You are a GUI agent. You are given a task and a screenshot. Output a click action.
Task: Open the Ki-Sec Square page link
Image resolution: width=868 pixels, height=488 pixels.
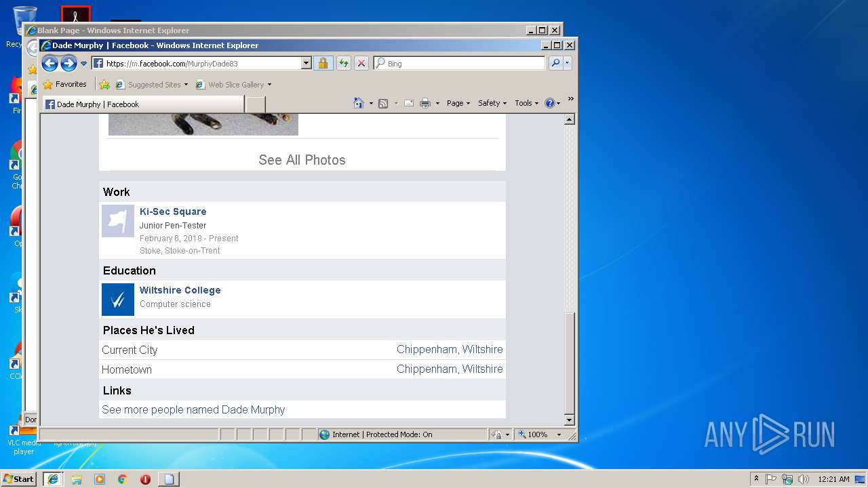(173, 211)
